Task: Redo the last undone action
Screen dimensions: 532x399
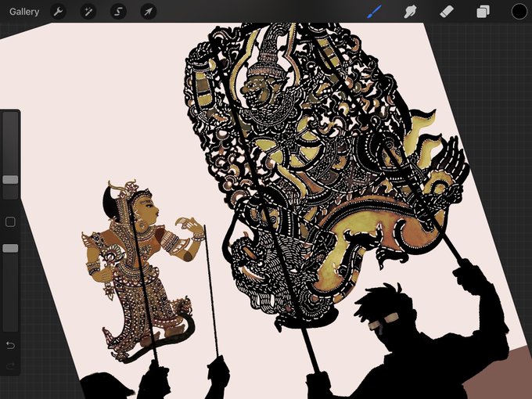Action: pos(10,366)
